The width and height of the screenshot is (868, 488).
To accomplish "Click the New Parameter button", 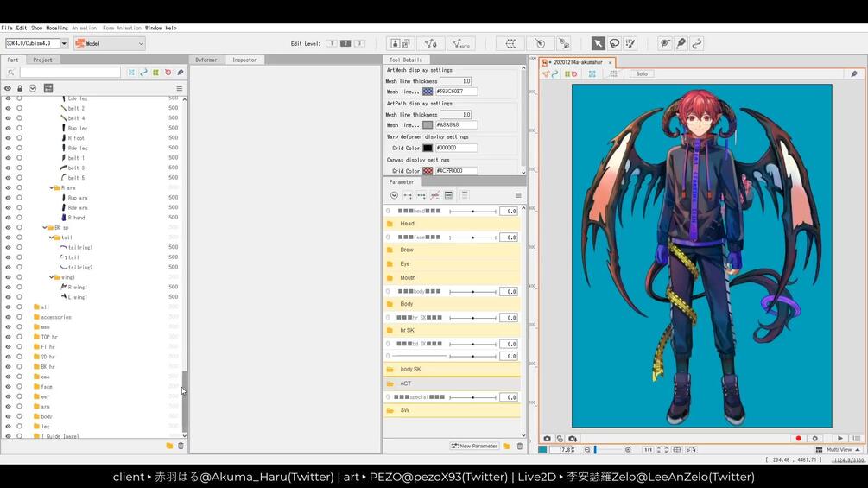I will pos(474,446).
